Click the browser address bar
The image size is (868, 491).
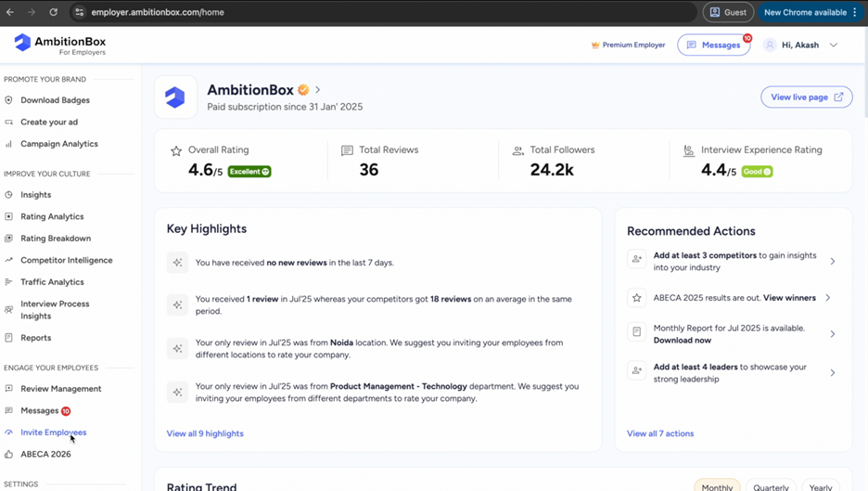371,12
